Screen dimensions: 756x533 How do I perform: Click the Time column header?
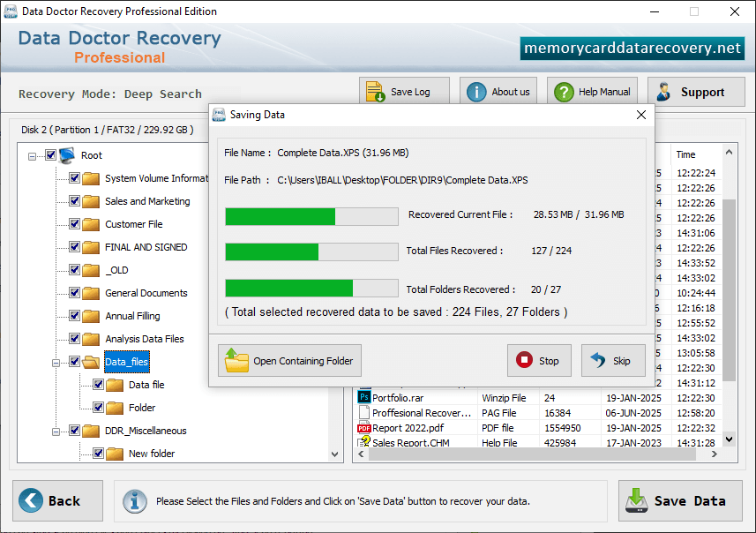pos(696,154)
